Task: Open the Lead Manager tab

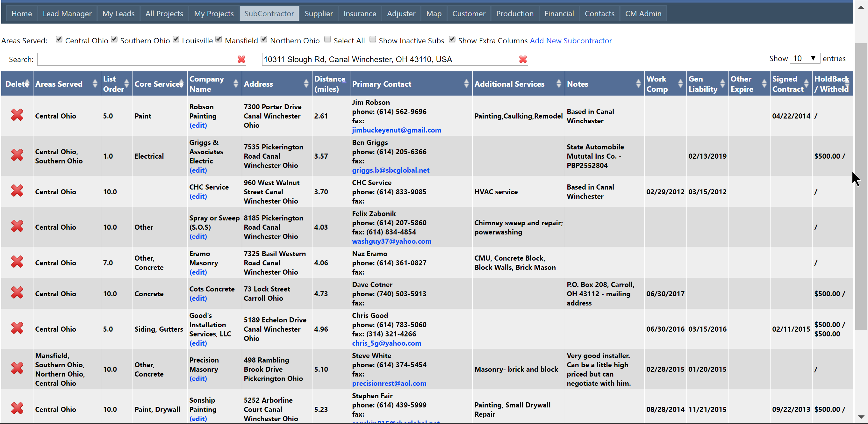Action: (67, 13)
